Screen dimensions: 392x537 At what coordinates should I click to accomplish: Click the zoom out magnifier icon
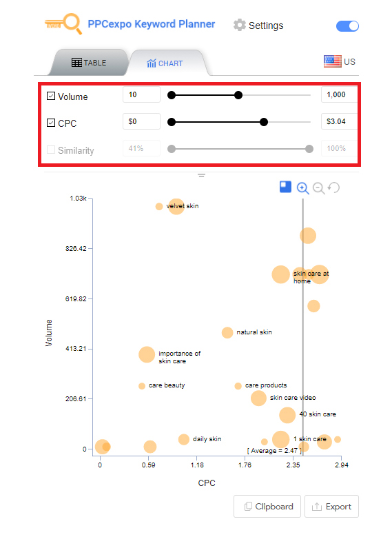tap(319, 188)
